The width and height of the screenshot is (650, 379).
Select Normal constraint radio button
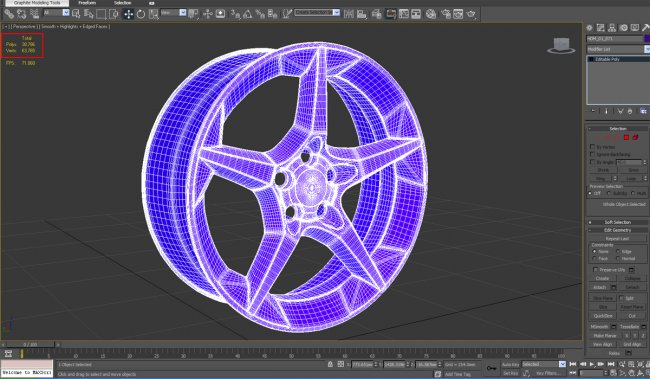pos(618,258)
